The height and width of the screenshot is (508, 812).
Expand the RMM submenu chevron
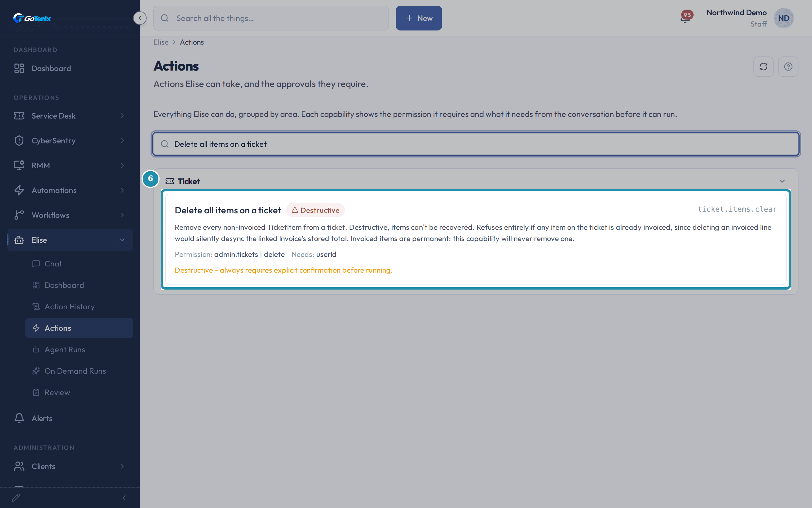[x=122, y=165]
